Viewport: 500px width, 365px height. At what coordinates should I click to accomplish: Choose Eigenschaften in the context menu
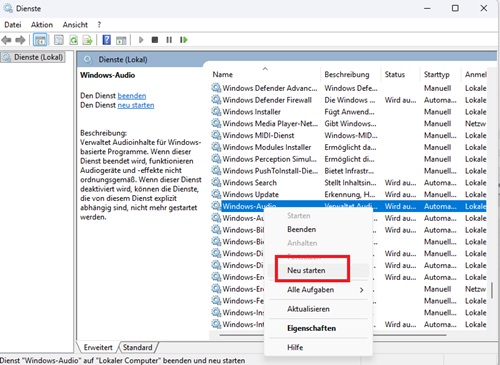(311, 328)
